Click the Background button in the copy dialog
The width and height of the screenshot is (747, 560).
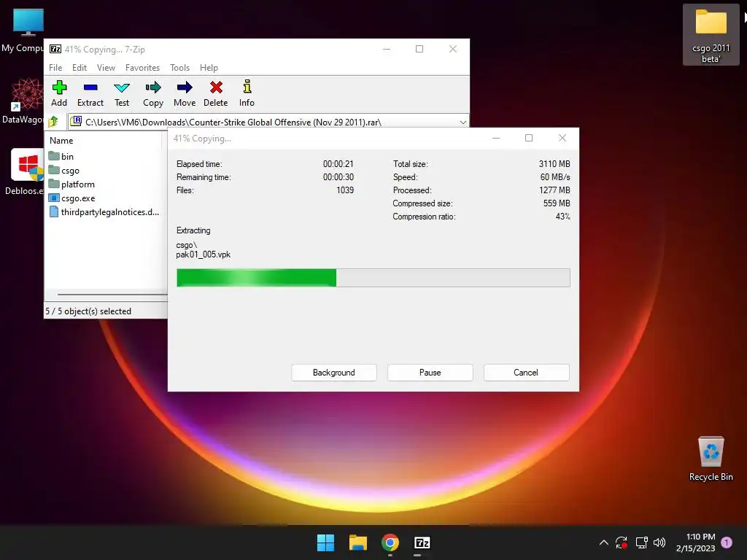click(334, 373)
